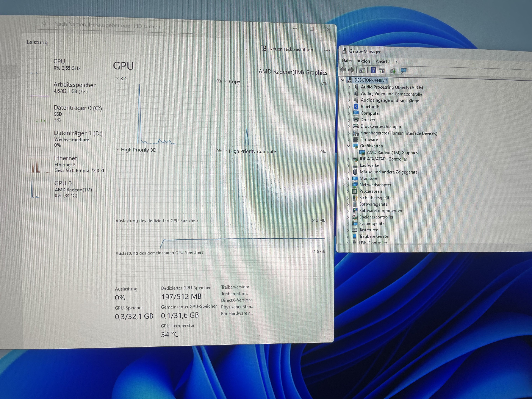Screen dimensions: 532x399
Task: Click the show/hide console tree toolbar icon
Action: click(x=362, y=71)
